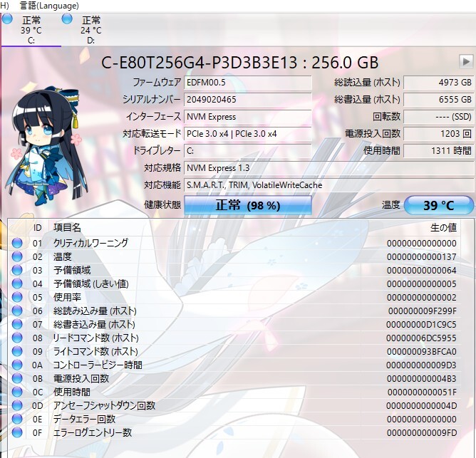The width and height of the screenshot is (476, 458).
Task: Click status orb for 0F エラーログエントリー数
Action: coord(17,432)
